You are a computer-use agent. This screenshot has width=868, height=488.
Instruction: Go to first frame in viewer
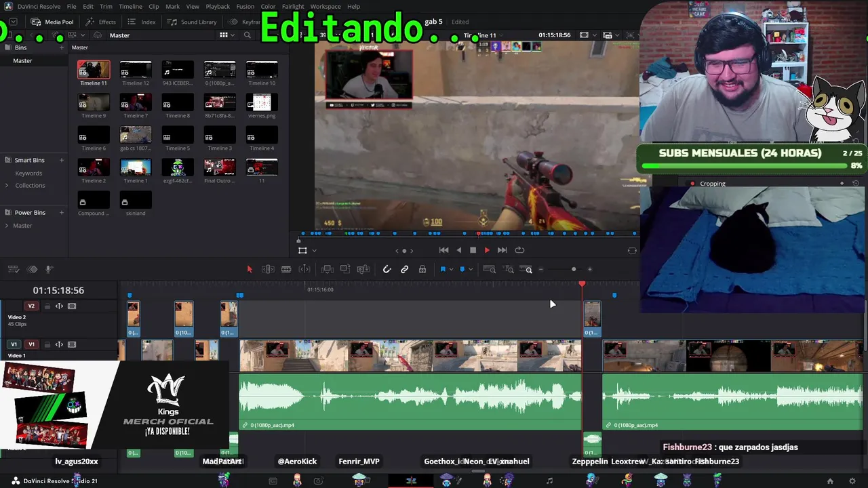click(443, 250)
